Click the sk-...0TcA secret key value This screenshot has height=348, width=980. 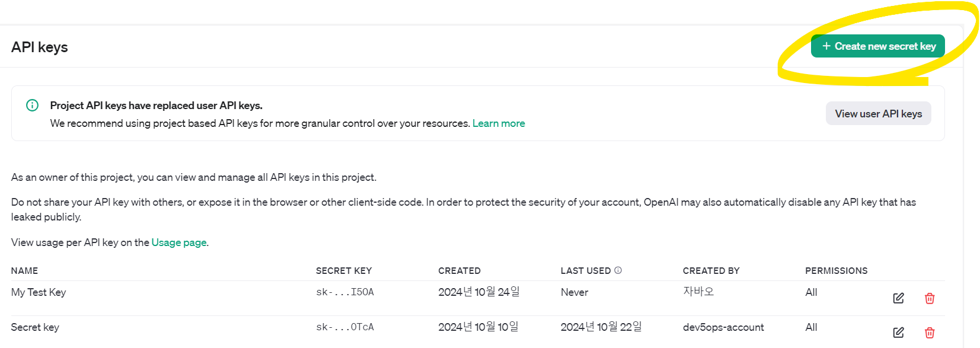pyautogui.click(x=345, y=327)
